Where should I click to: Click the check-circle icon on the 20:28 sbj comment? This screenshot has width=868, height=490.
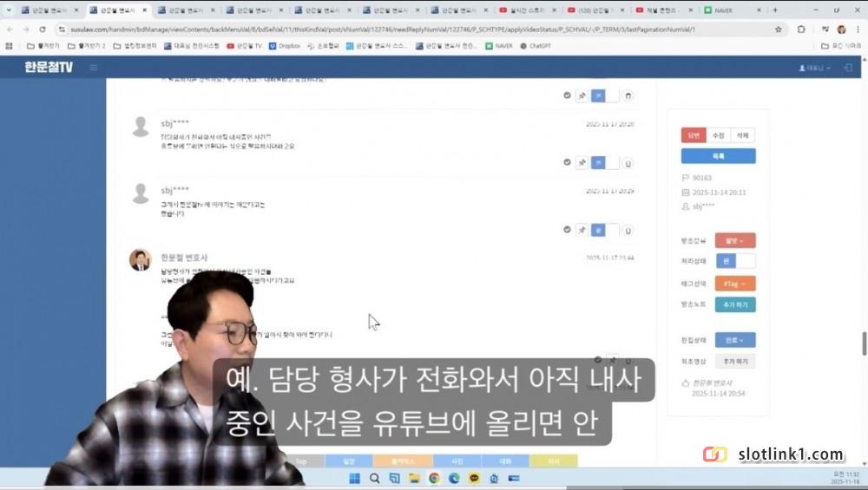click(567, 162)
